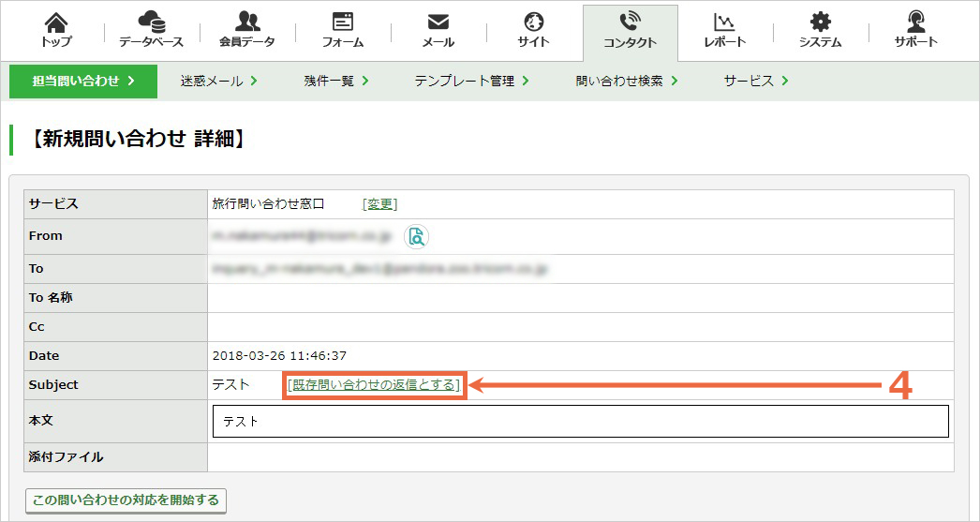Click the 【新規問い合わせ 詳細】 heading
Screen dimensions: 980x522
(137, 139)
